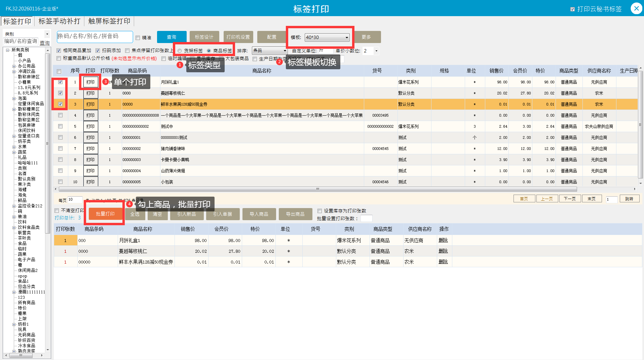Toggle the 扫码添加 checkbox
The height and width of the screenshot is (360, 644).
coord(98,51)
